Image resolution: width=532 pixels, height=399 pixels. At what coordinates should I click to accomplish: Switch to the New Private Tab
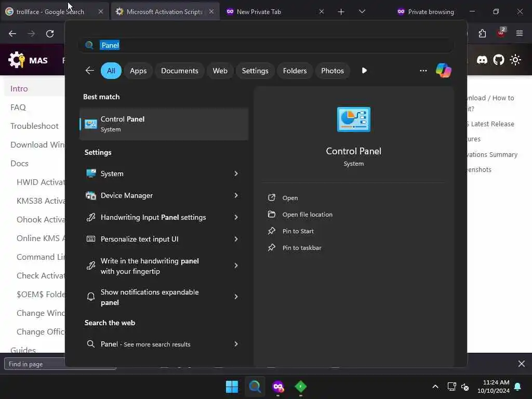[x=259, y=12]
